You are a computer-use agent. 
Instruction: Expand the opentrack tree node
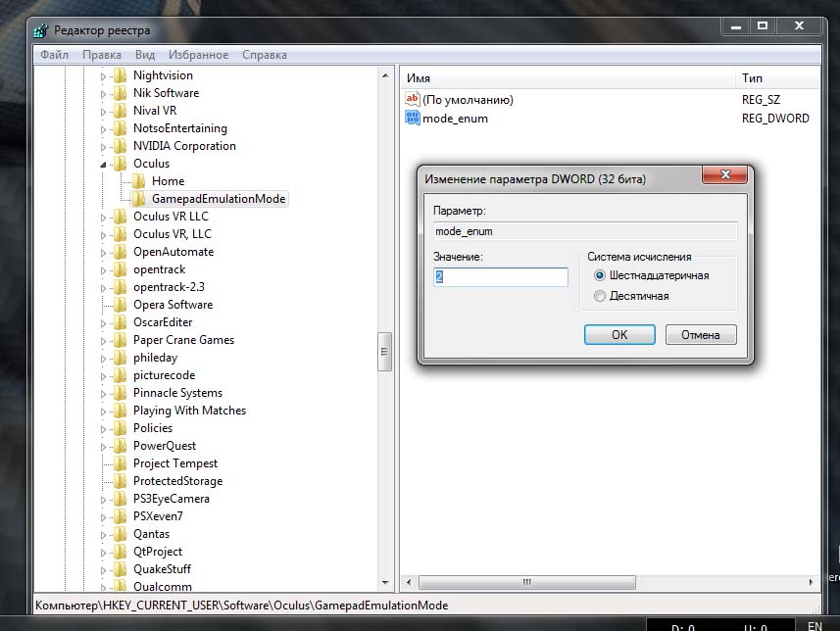pos(103,270)
